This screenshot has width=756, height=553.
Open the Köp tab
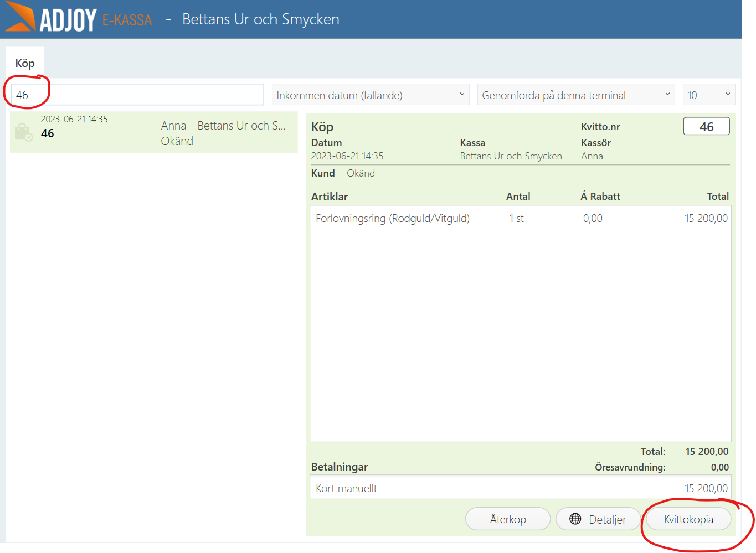25,63
